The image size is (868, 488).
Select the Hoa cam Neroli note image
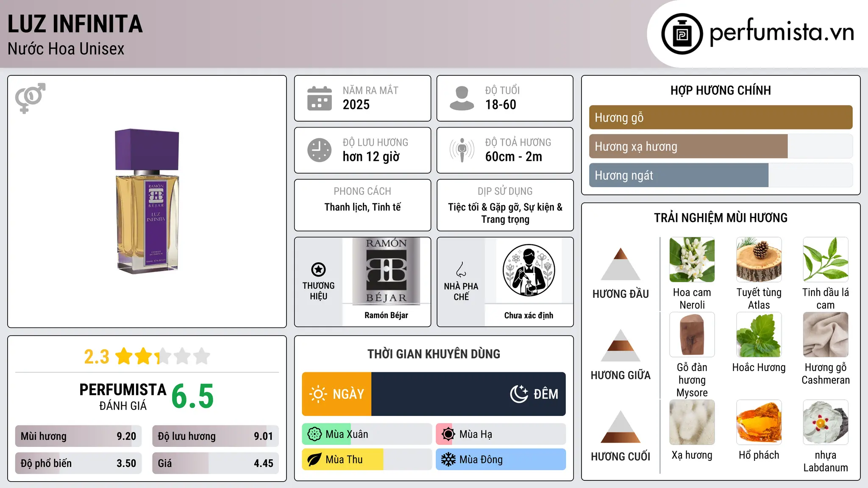tap(692, 260)
